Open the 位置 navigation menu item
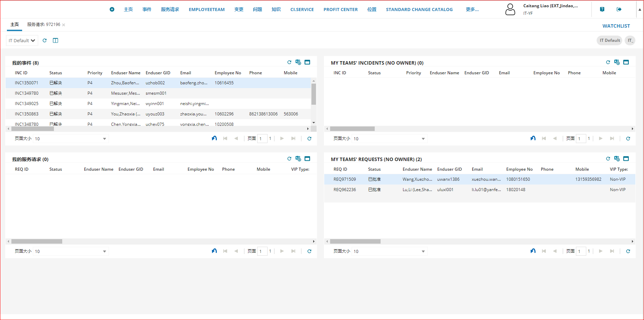 click(x=372, y=9)
